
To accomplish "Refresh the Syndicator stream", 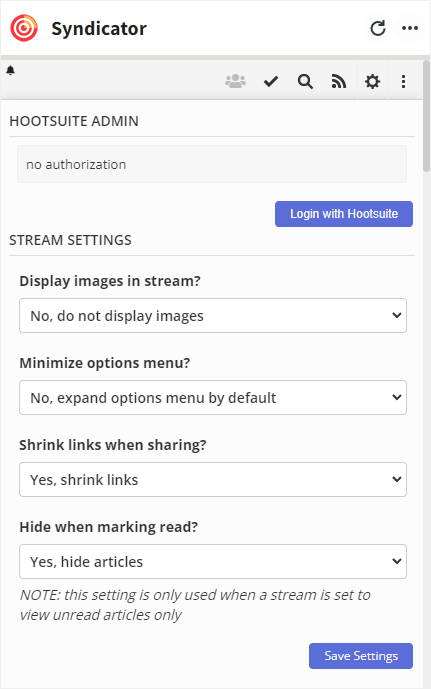I will coord(378,28).
